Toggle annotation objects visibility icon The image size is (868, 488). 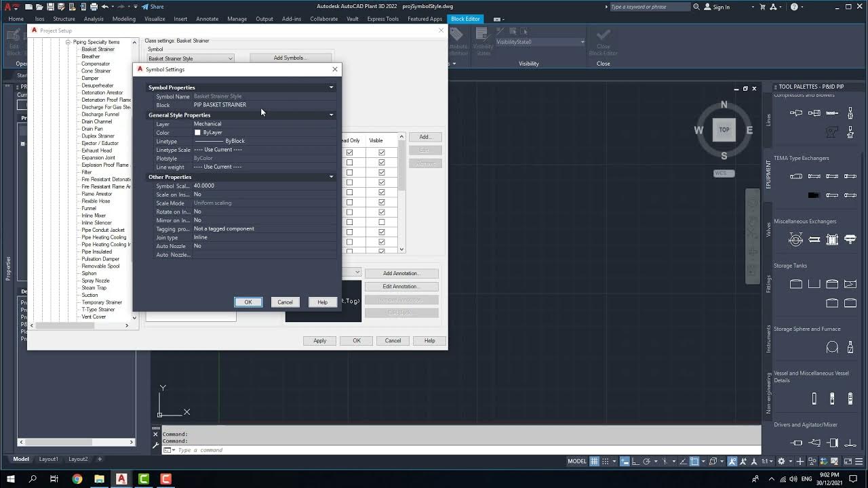[732, 462]
